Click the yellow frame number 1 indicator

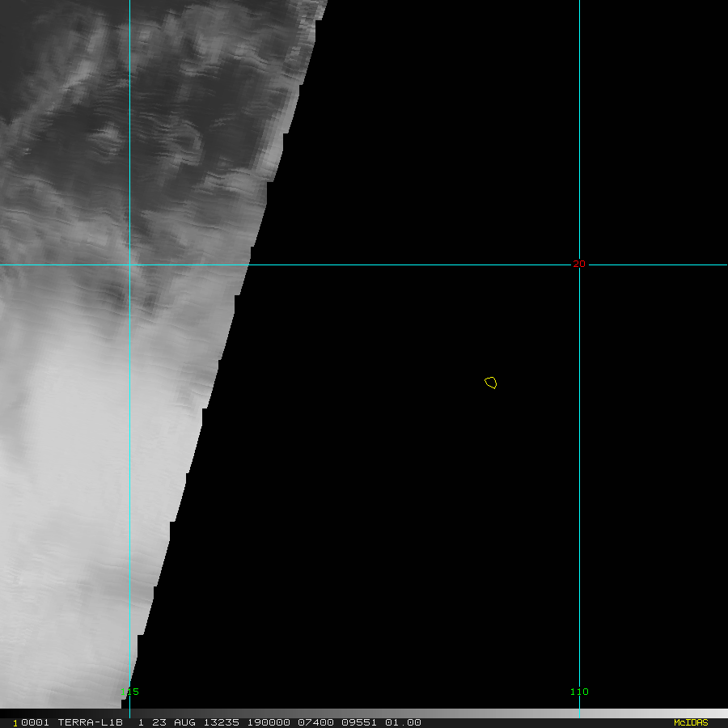pyautogui.click(x=15, y=723)
